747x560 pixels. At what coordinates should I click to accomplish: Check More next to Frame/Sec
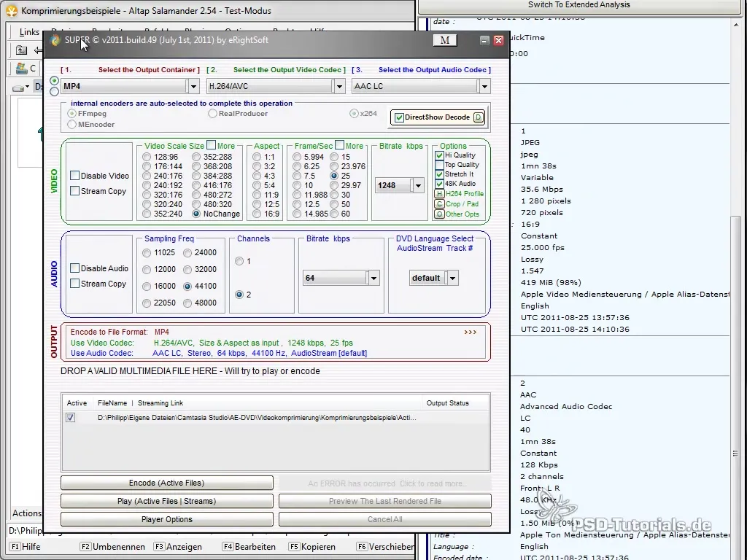[339, 145]
